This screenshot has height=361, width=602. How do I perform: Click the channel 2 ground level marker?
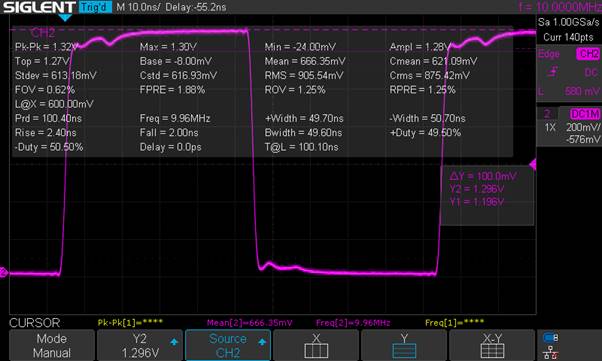(3, 272)
